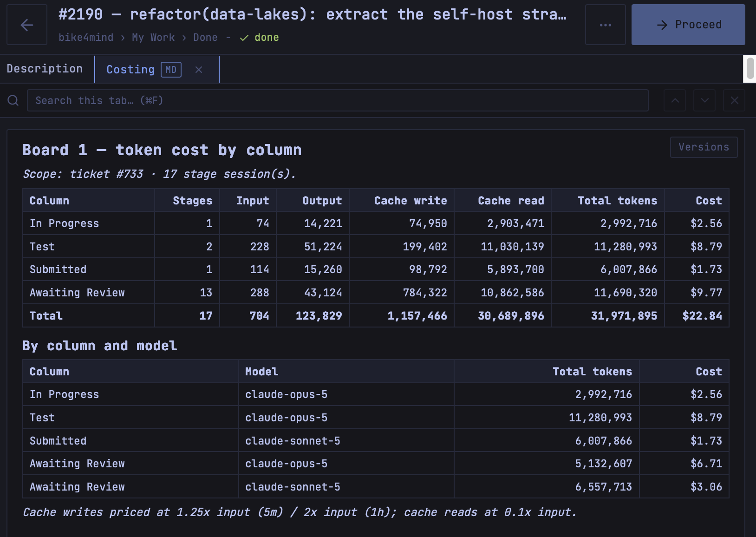The width and height of the screenshot is (756, 537).
Task: Click the Proceed button
Action: click(688, 25)
